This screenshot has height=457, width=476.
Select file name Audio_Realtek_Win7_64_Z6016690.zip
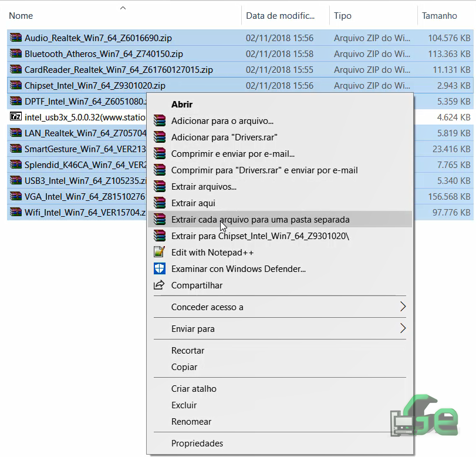click(98, 38)
